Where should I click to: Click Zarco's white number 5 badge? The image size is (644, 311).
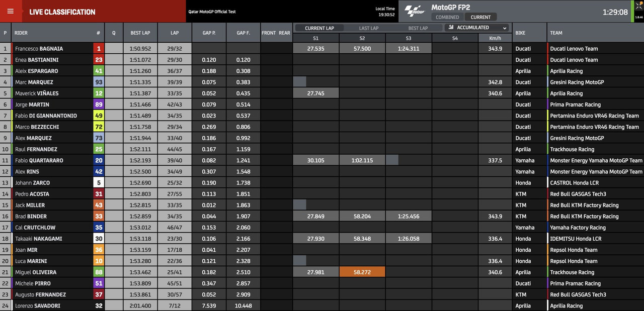pyautogui.click(x=99, y=182)
